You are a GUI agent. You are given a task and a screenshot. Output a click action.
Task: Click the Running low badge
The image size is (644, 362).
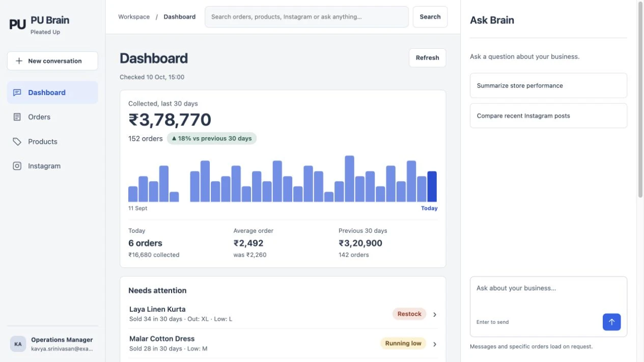[x=403, y=344]
